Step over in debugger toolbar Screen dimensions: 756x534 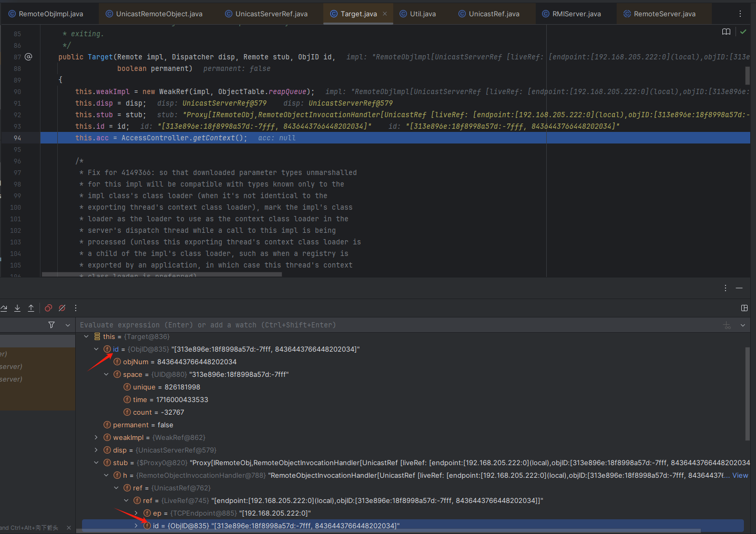(x=3, y=308)
